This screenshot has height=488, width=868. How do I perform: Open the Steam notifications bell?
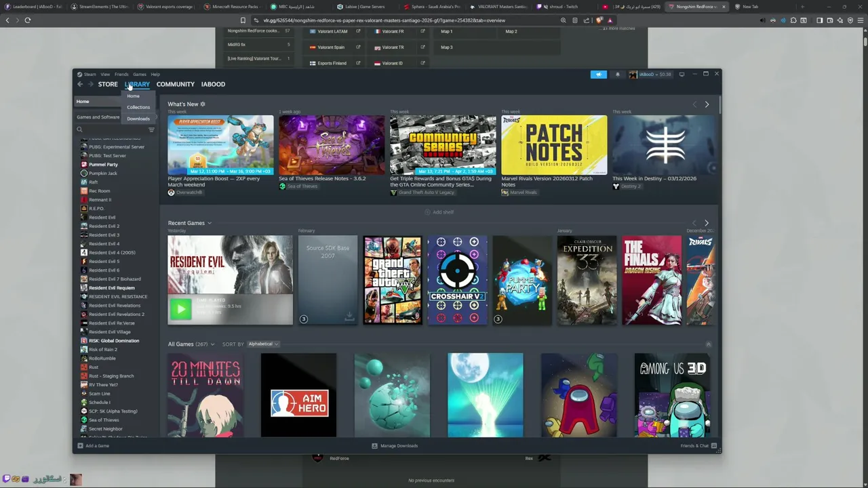pos(617,75)
